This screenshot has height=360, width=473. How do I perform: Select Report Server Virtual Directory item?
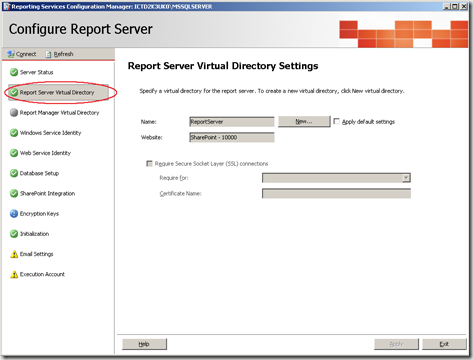pos(57,92)
